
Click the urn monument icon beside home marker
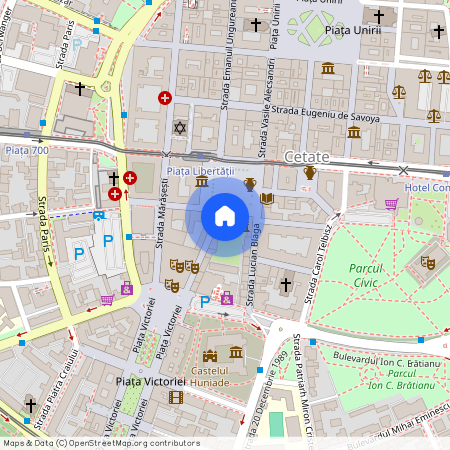click(250, 184)
